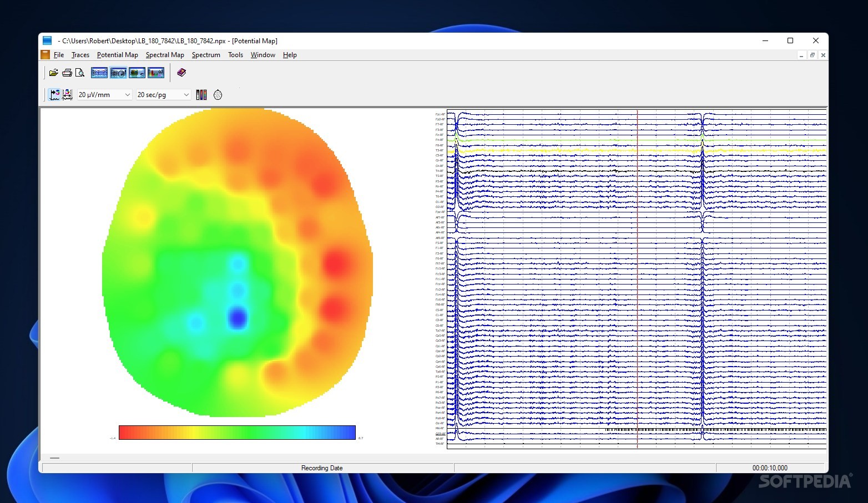The width and height of the screenshot is (868, 503).
Task: Open the Help book icon
Action: (x=181, y=73)
